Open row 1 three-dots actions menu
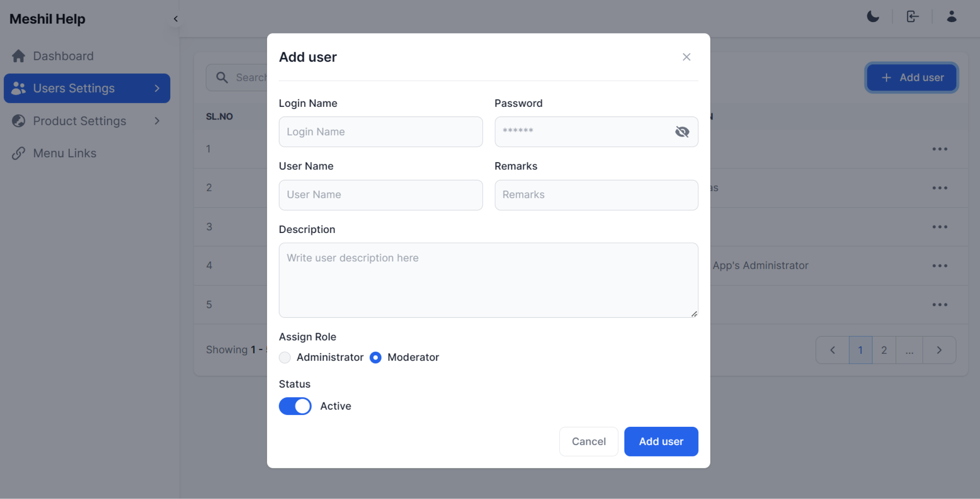The image size is (980, 499). 940,149
